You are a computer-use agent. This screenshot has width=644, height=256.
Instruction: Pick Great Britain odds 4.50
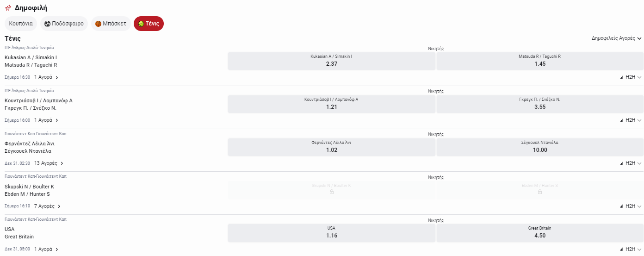pyautogui.click(x=539, y=232)
